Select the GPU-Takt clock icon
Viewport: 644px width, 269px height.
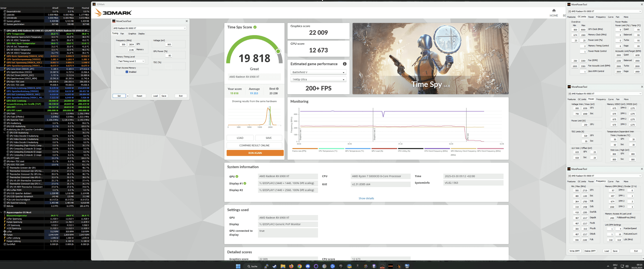click(x=5, y=114)
